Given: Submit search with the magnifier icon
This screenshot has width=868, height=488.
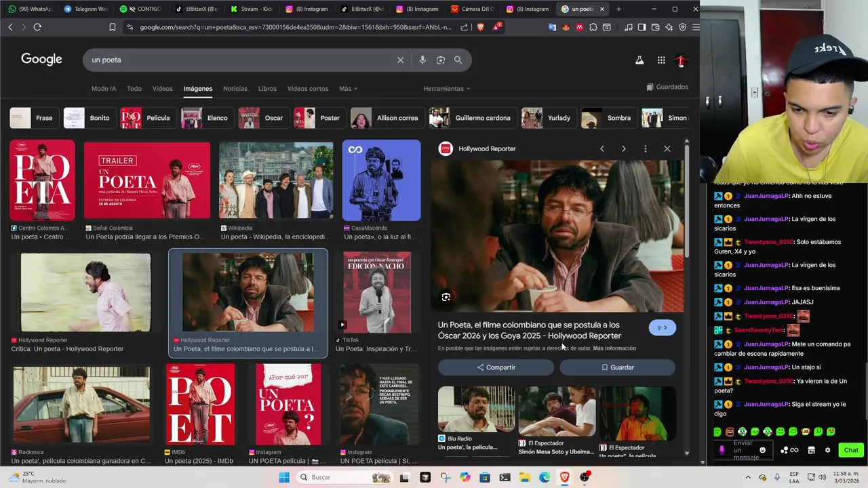Looking at the screenshot, I should click(458, 60).
